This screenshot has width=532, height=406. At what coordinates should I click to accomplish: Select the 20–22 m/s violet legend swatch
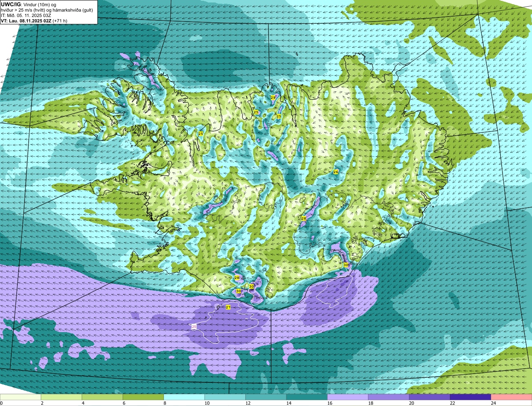pos(430,397)
